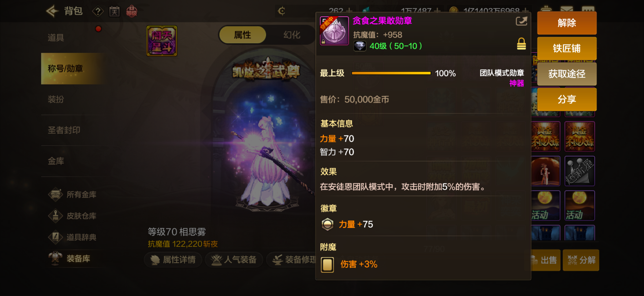Expand the 装备库 entry
This screenshot has height=296, width=644.
70,259
